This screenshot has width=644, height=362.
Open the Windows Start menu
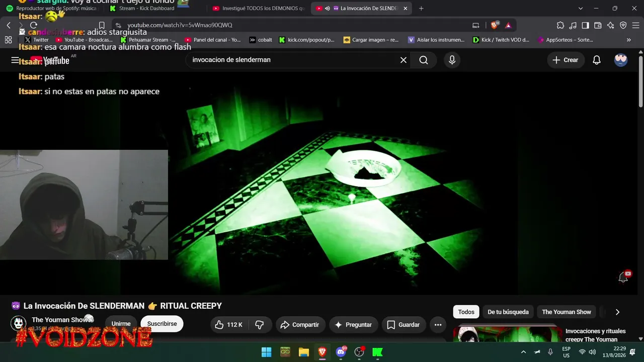[x=267, y=352]
